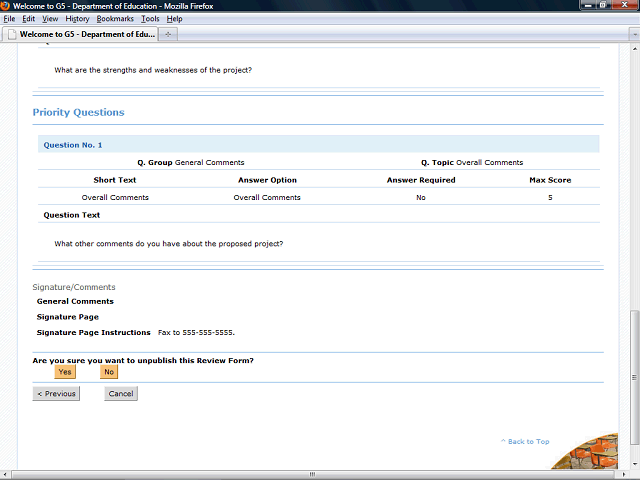
Task: Open the Tools menu
Action: [150, 19]
